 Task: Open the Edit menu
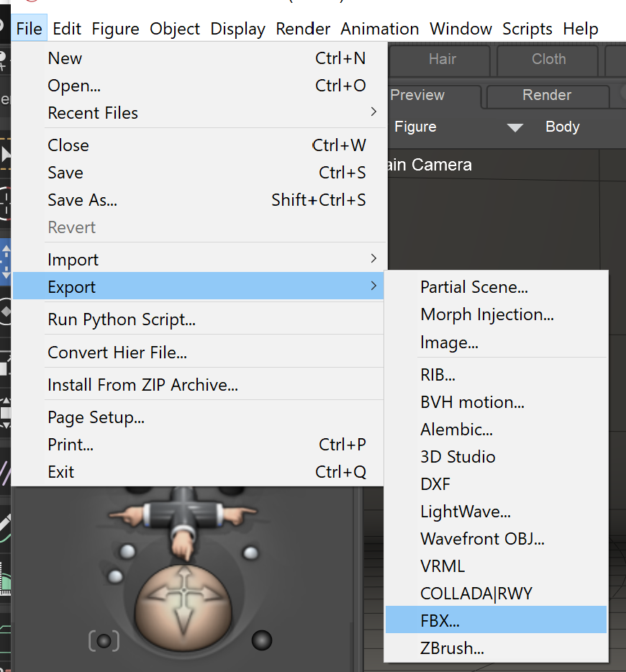[67, 29]
